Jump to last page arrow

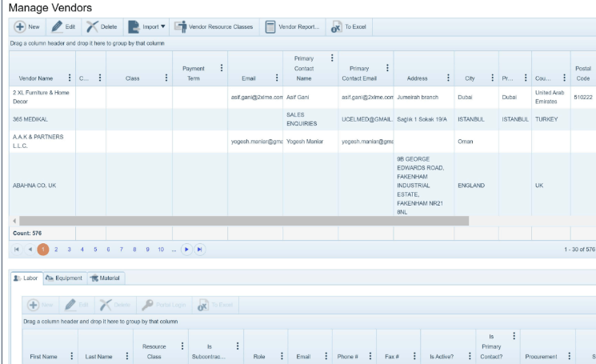tap(199, 250)
